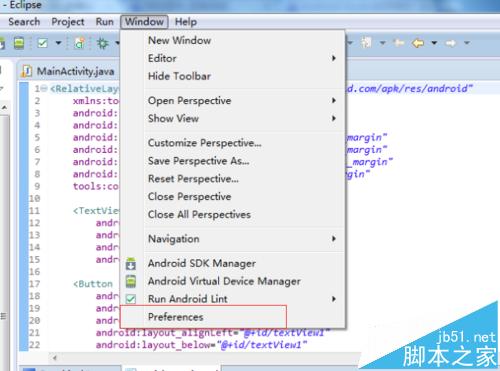Expand the Editor submenu
This screenshot has width=500, height=371.
click(x=233, y=58)
